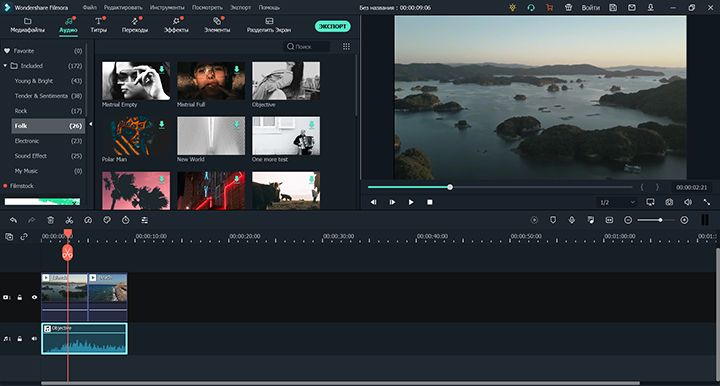Switch to the Медиафайлы tab
The image size is (720, 386).
(x=28, y=25)
